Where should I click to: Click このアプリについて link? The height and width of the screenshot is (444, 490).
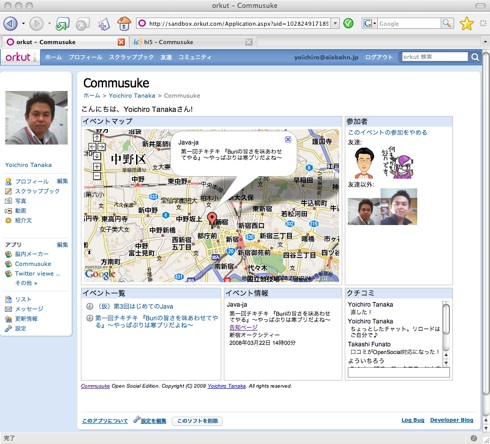pyautogui.click(x=105, y=421)
